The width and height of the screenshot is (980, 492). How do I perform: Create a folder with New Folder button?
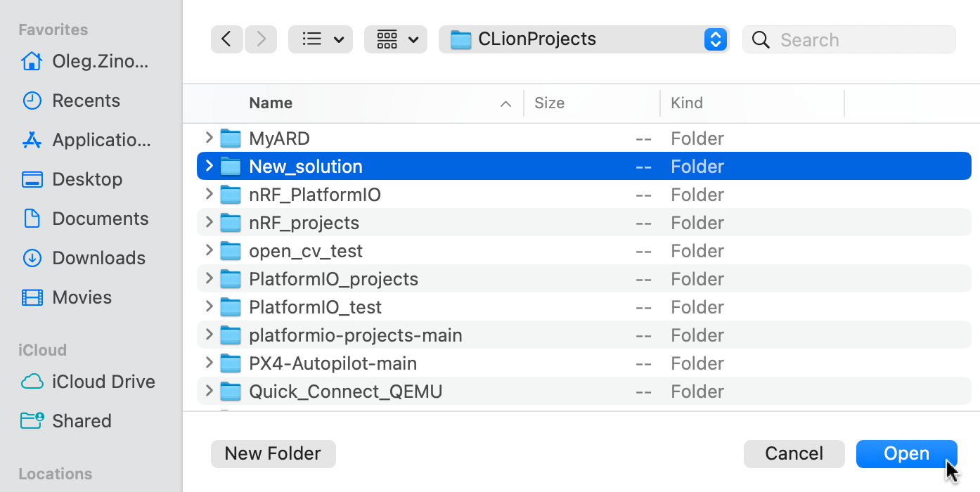273,453
